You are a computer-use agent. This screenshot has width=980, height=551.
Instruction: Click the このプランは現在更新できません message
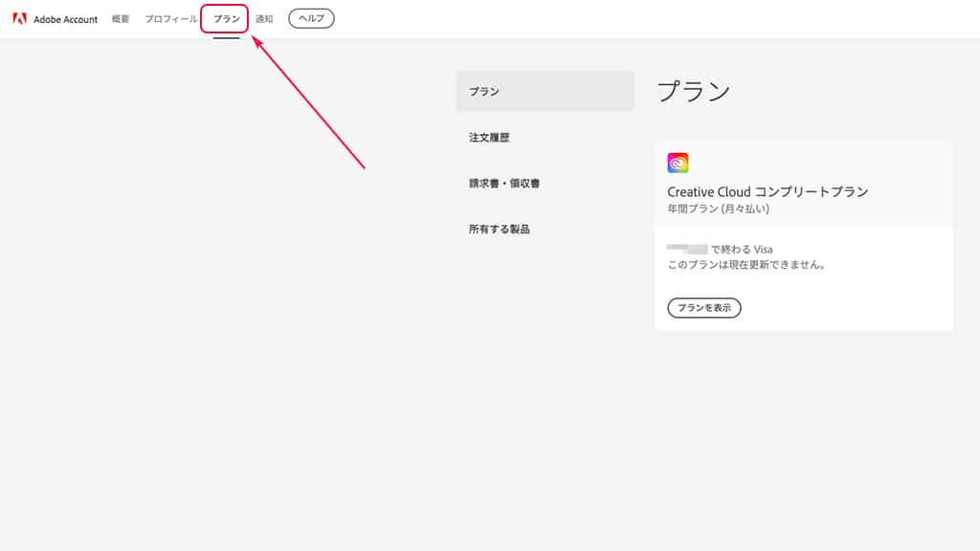coord(746,265)
